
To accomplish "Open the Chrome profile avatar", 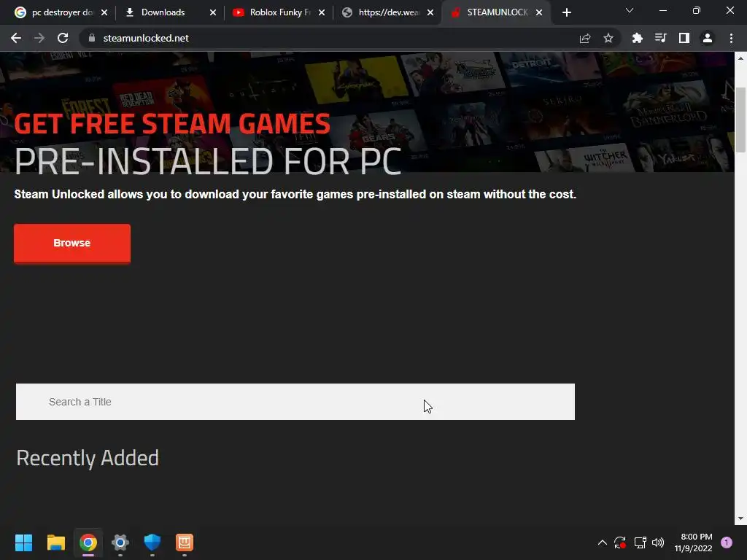I will pos(708,38).
